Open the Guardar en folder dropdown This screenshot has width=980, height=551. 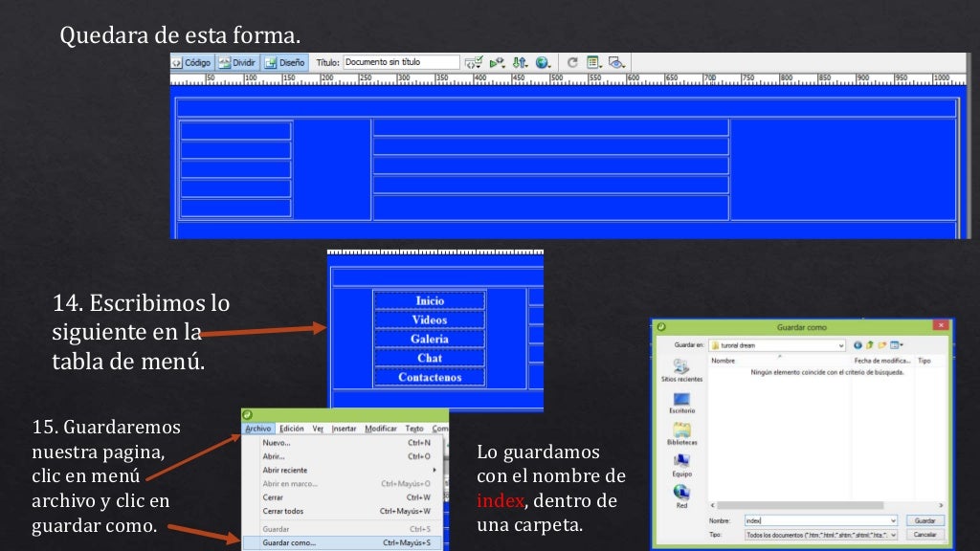pyautogui.click(x=777, y=344)
